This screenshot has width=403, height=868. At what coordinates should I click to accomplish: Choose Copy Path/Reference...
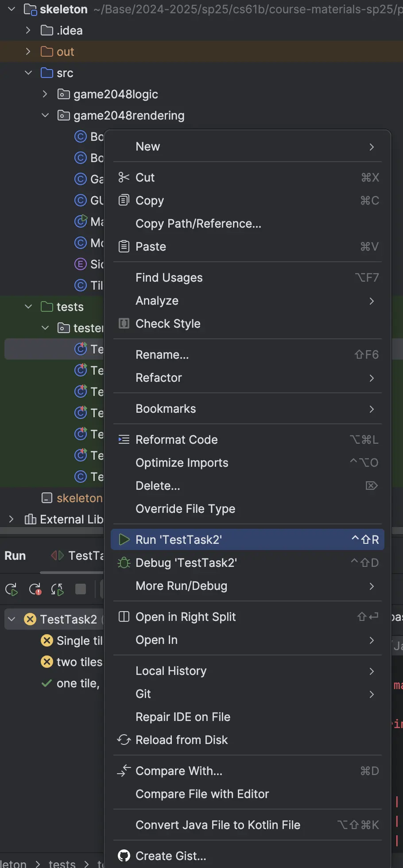click(x=248, y=223)
